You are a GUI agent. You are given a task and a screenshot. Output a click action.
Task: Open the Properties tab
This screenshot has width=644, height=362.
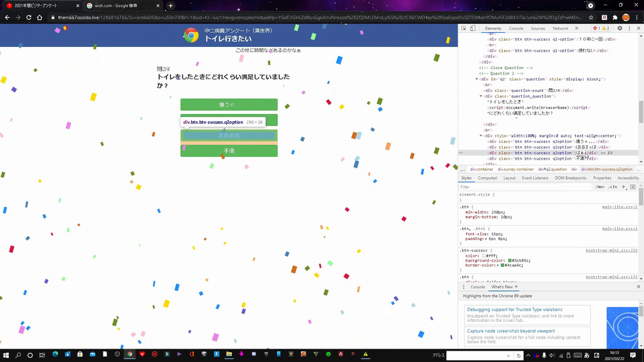(602, 178)
